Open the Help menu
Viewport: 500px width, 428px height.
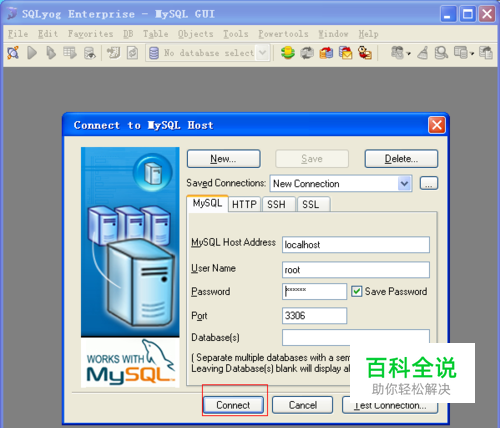368,34
